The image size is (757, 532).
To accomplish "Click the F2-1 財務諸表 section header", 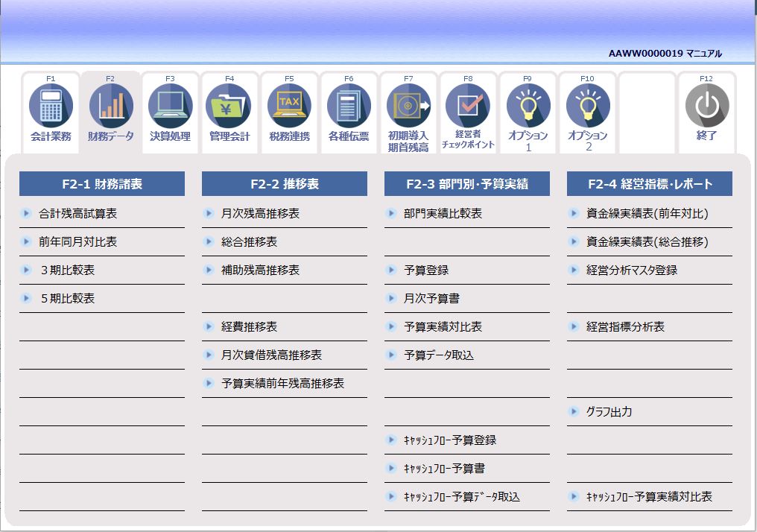I will [101, 183].
